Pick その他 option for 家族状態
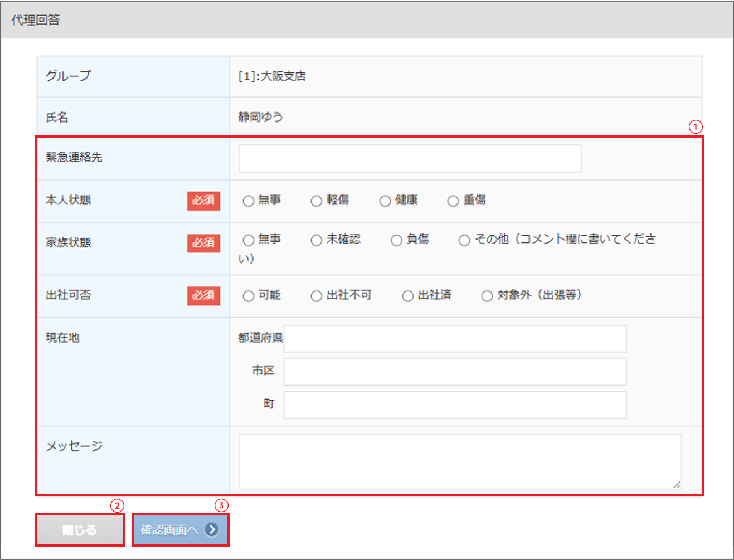The height and width of the screenshot is (560, 734). tap(464, 240)
